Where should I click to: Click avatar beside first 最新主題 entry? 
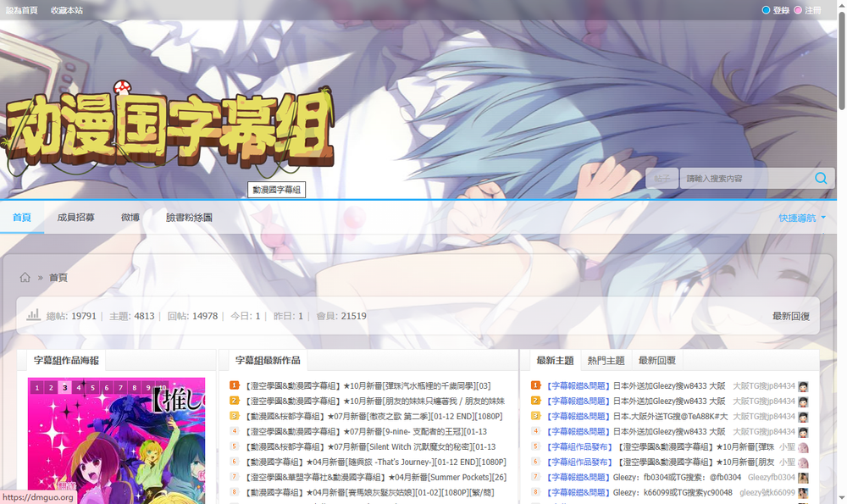[803, 386]
